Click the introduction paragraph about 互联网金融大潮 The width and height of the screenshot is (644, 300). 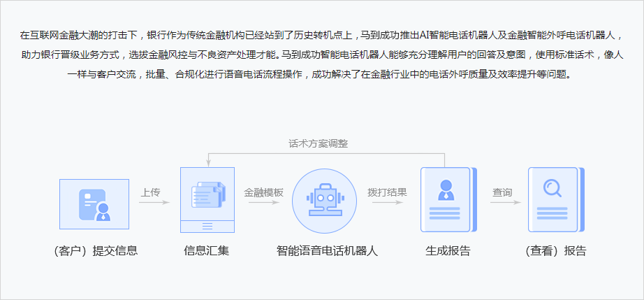pos(321,54)
